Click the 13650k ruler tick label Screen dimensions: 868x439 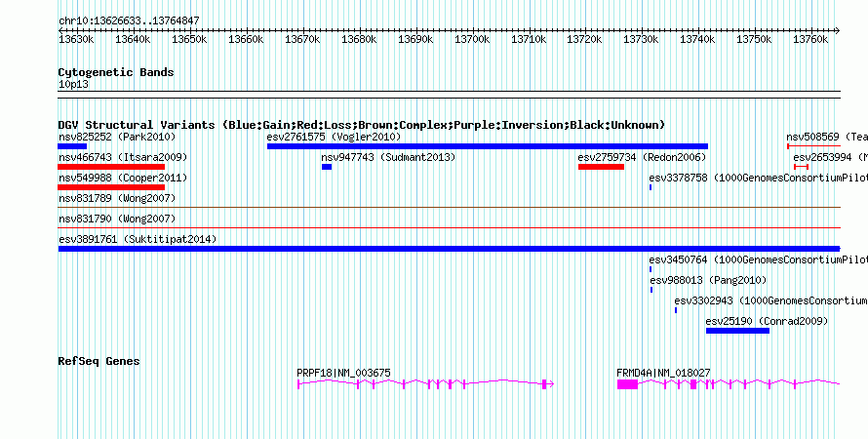(x=189, y=40)
